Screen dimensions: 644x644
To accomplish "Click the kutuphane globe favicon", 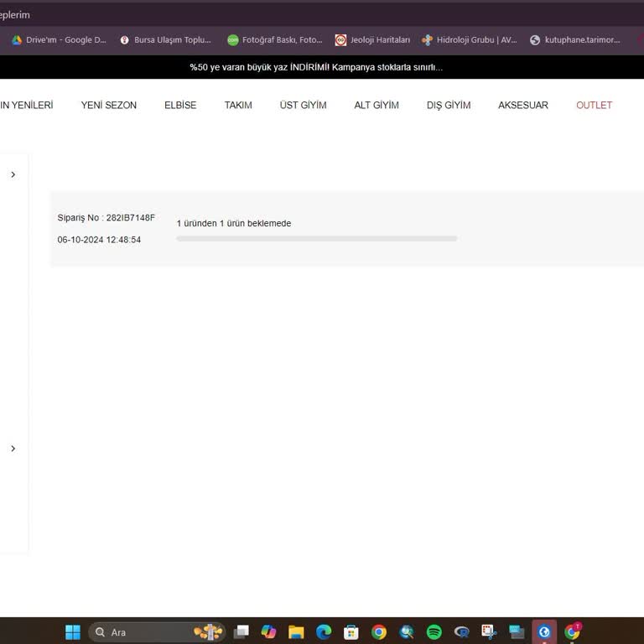I will pyautogui.click(x=535, y=40).
